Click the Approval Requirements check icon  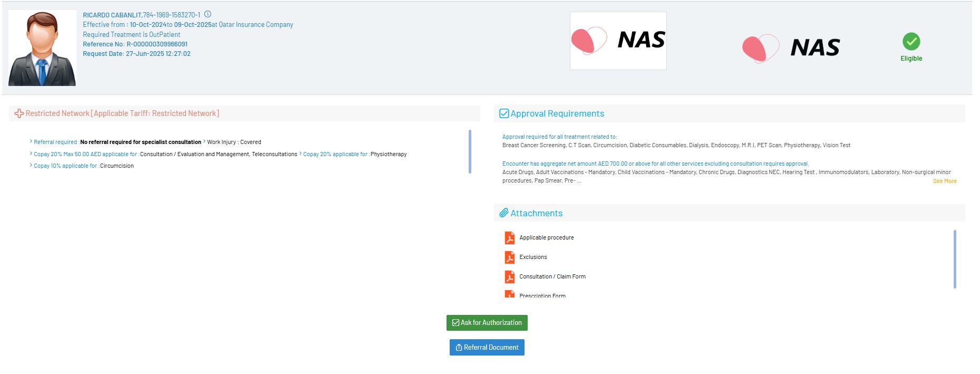point(504,113)
